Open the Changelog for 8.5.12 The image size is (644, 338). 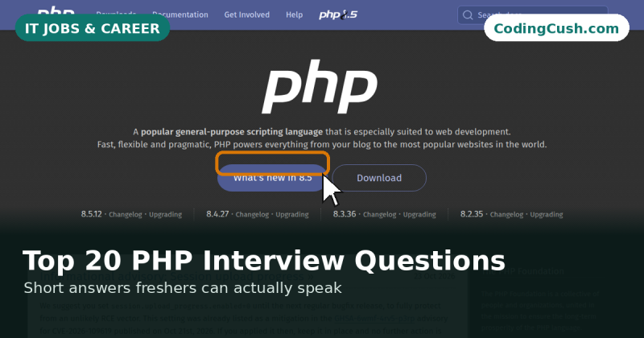(x=126, y=214)
